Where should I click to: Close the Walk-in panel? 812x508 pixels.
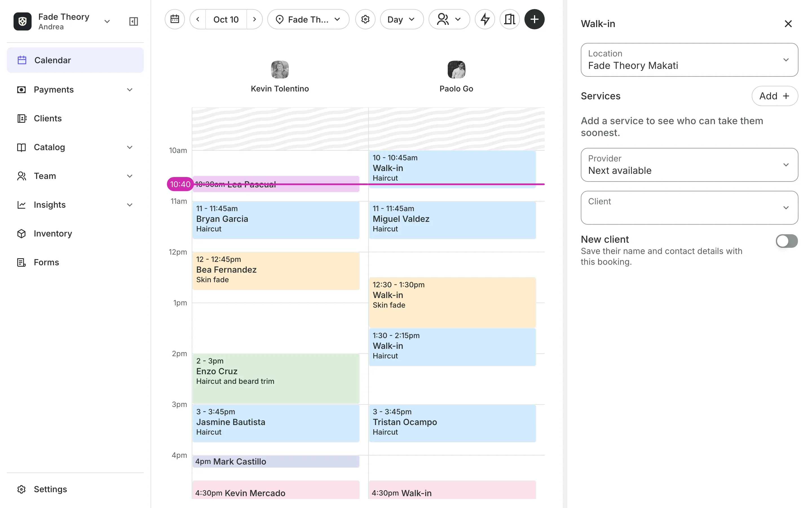(788, 24)
